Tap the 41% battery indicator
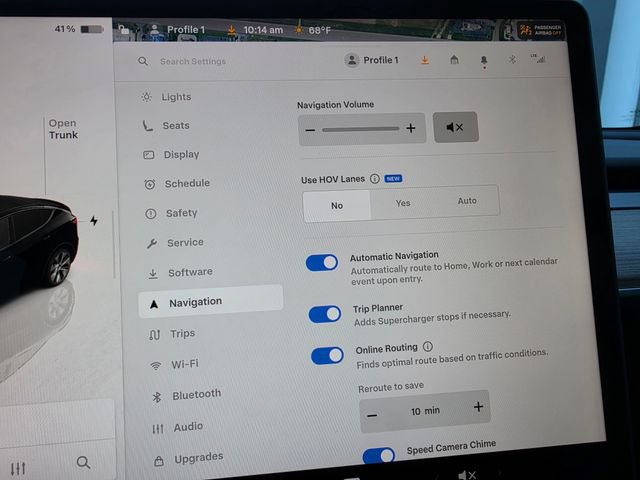 pos(78,29)
